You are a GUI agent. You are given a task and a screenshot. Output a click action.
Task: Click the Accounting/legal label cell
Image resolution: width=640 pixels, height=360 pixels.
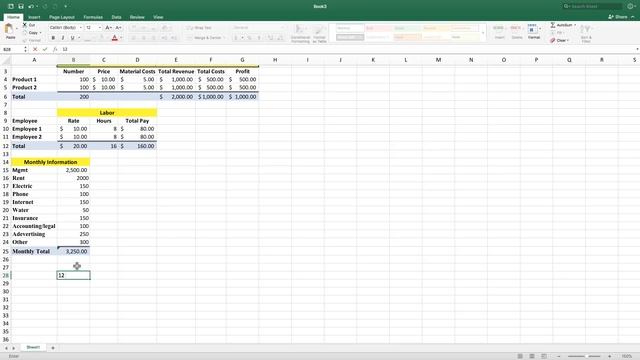(x=34, y=226)
